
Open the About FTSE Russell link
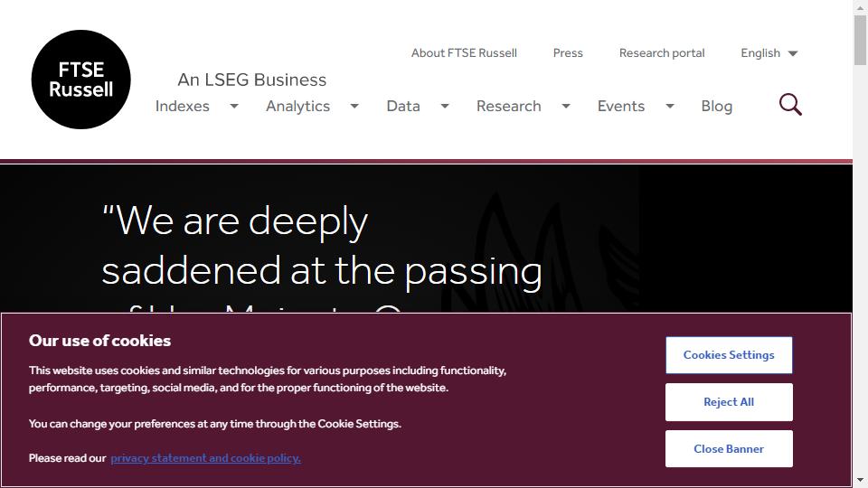pos(464,53)
